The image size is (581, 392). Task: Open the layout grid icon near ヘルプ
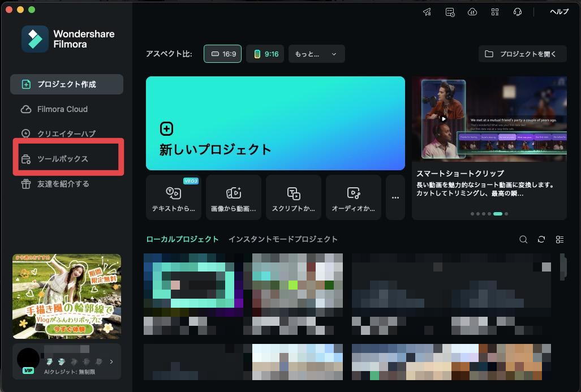pyautogui.click(x=495, y=11)
